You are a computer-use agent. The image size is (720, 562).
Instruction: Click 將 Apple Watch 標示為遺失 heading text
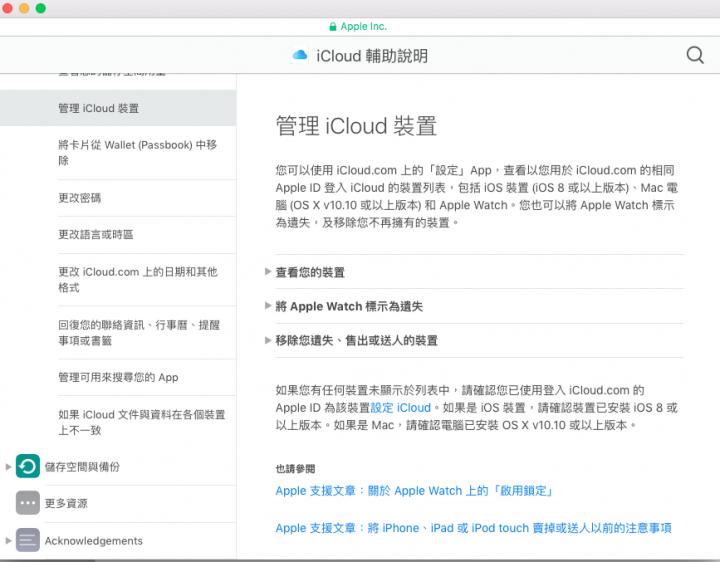coord(349,306)
